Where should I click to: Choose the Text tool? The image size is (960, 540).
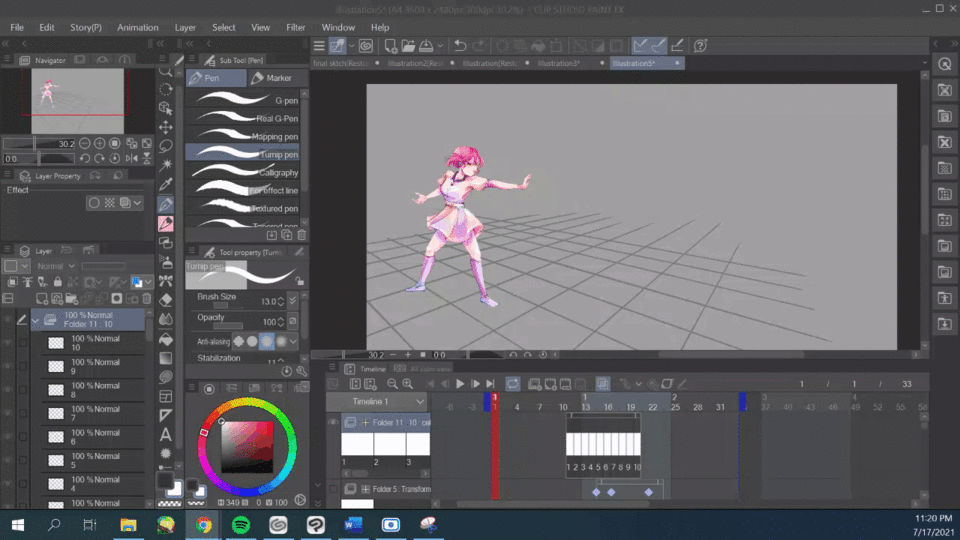(166, 435)
